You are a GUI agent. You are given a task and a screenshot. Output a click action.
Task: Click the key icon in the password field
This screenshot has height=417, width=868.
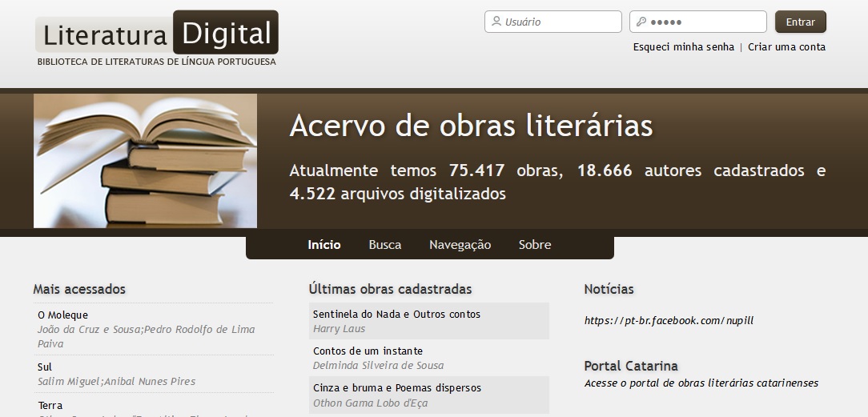coord(641,22)
